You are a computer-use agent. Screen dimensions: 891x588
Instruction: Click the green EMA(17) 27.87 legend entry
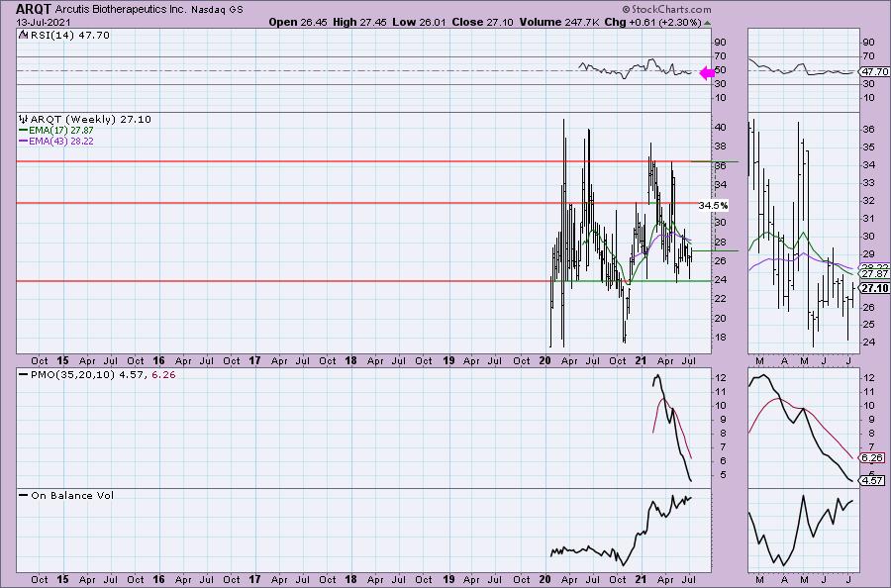55,130
